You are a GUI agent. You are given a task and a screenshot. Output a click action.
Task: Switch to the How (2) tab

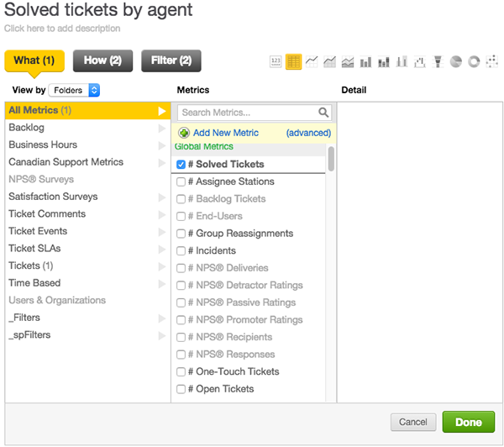[102, 60]
